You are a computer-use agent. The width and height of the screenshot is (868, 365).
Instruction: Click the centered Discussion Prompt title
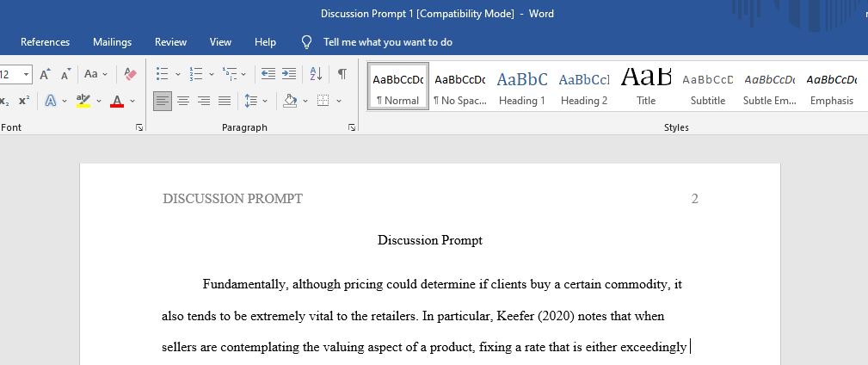click(x=430, y=240)
